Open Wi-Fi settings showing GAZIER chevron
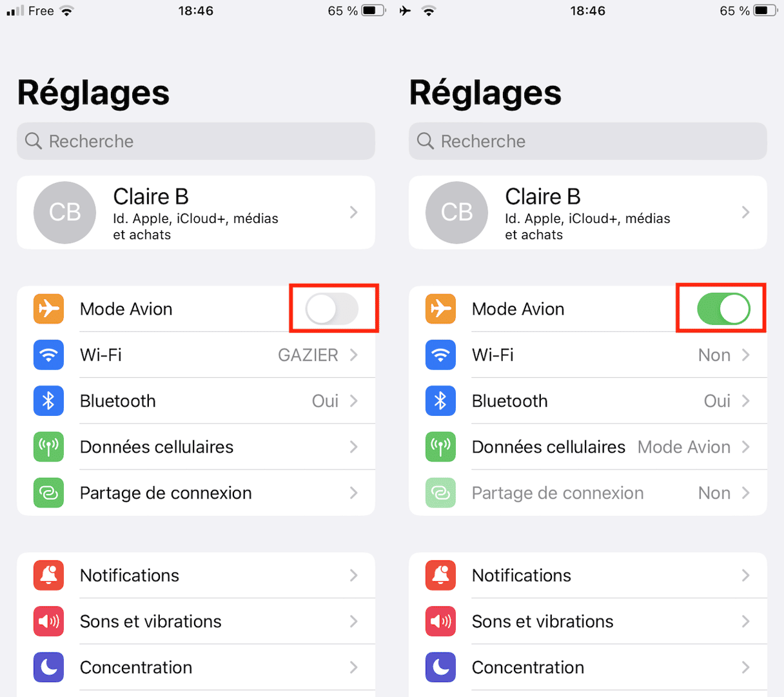 pos(353,355)
